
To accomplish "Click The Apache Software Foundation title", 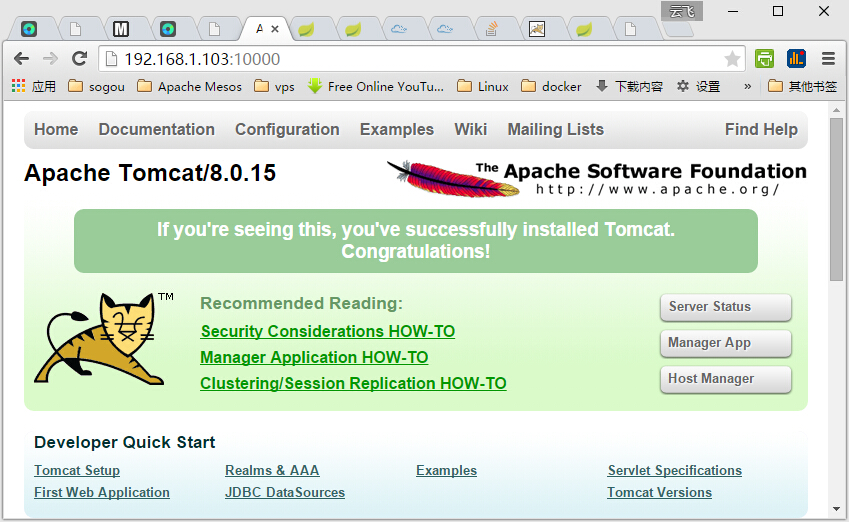I will pyautogui.click(x=641, y=171).
